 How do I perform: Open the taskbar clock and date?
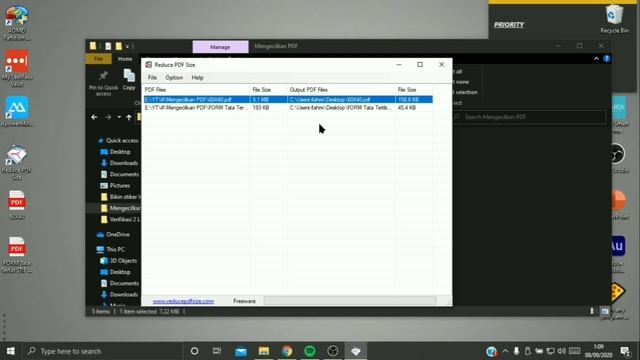click(598, 351)
